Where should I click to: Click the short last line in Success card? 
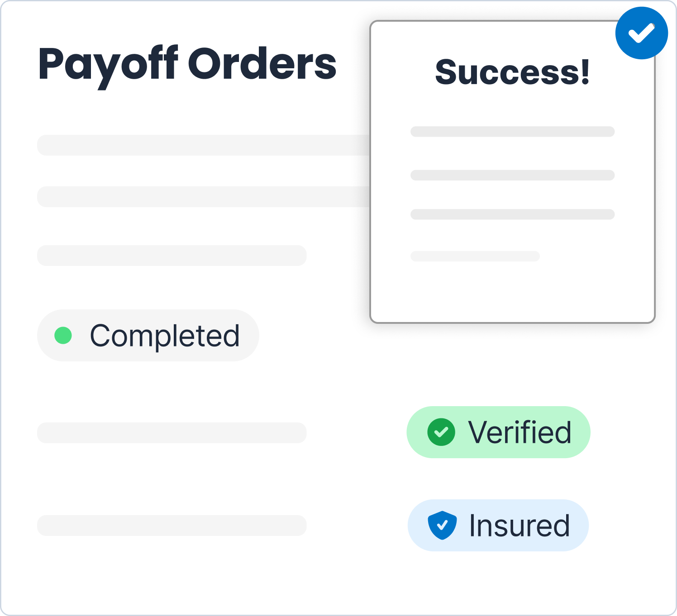475,256
